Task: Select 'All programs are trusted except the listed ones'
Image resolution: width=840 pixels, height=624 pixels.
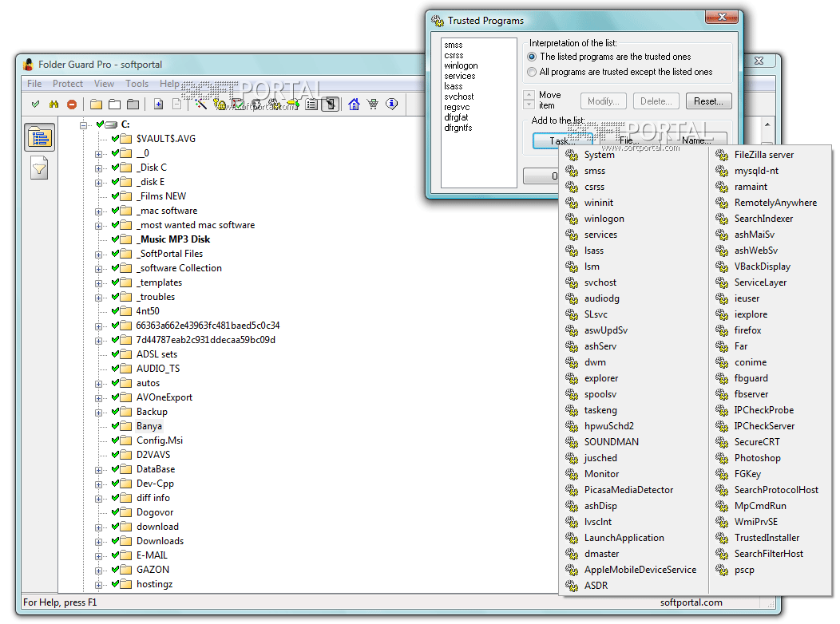Action: tap(620, 72)
